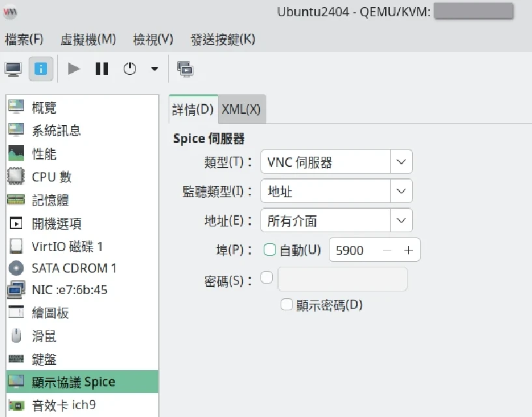Select VirtIO 磁碟 1 text row

(x=67, y=247)
